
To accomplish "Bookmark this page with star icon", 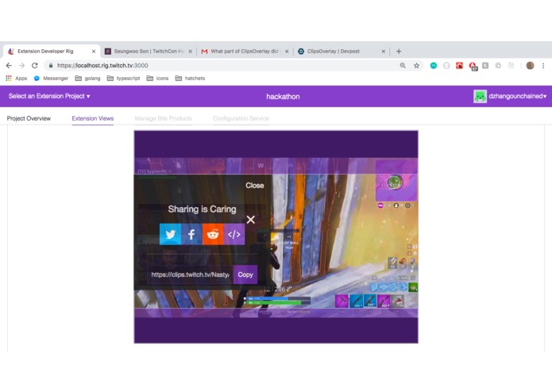I will [416, 65].
